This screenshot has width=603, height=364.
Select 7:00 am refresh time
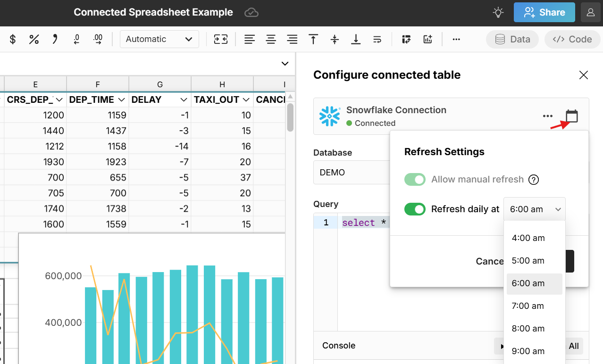tap(528, 306)
